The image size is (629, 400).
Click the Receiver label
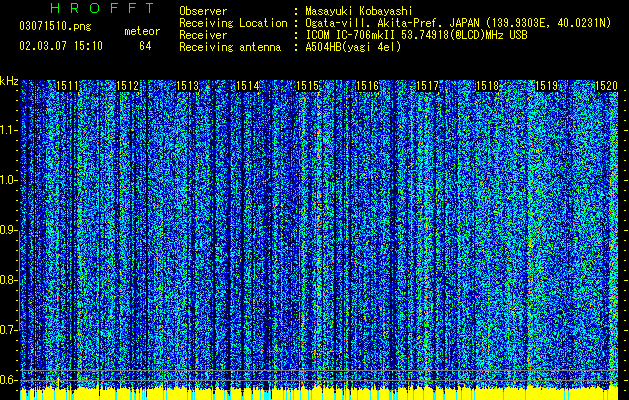203,35
